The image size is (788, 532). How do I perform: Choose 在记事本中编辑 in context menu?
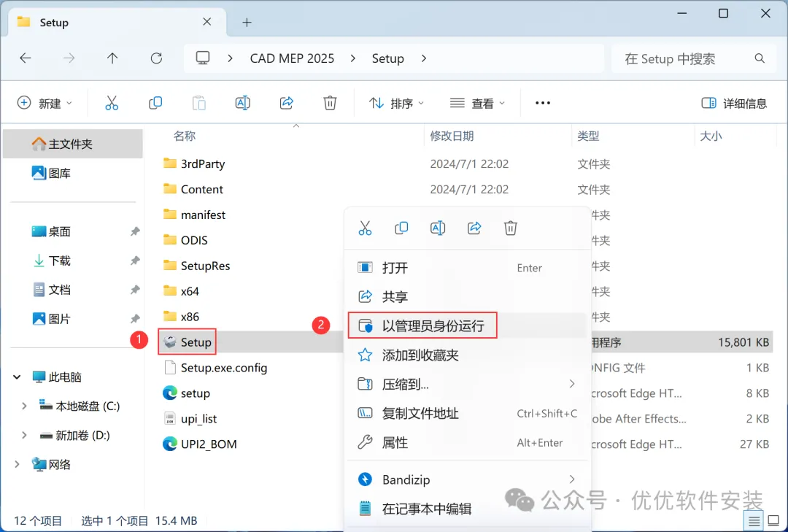(468, 509)
